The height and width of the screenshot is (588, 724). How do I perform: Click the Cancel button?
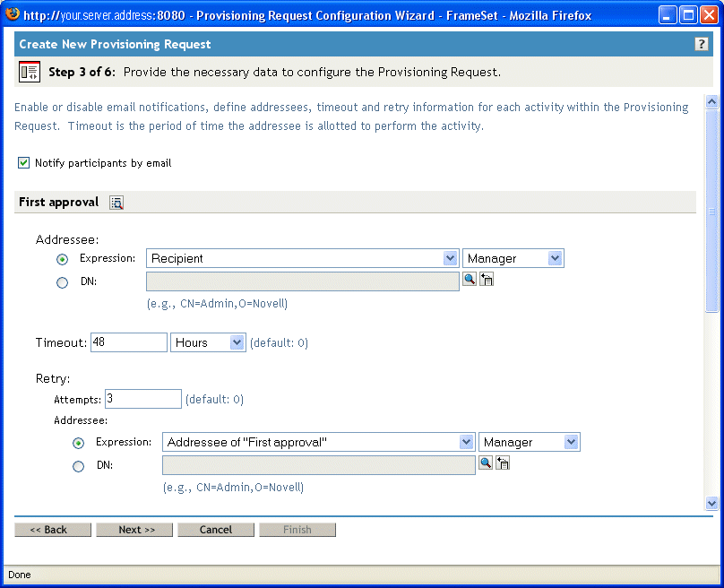[x=216, y=530]
